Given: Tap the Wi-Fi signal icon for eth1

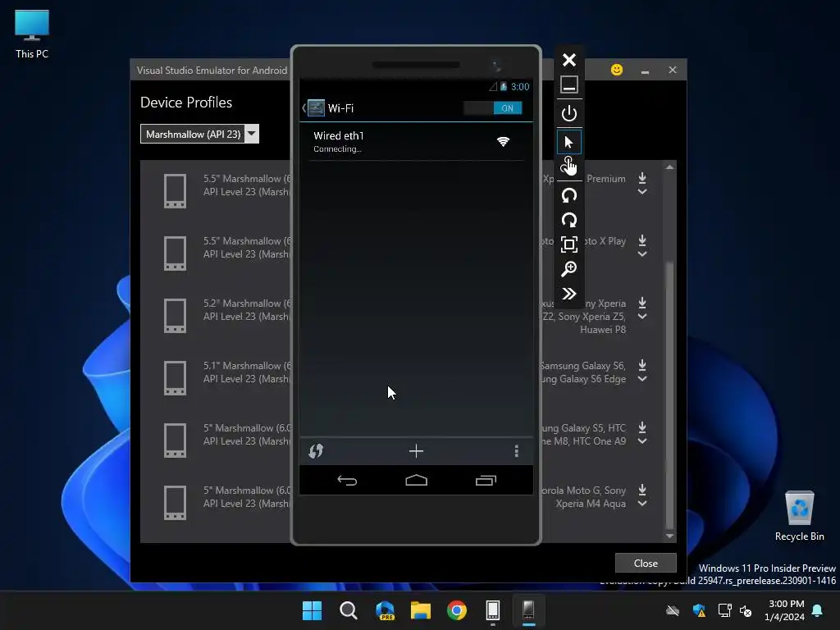Looking at the screenshot, I should click(x=503, y=141).
